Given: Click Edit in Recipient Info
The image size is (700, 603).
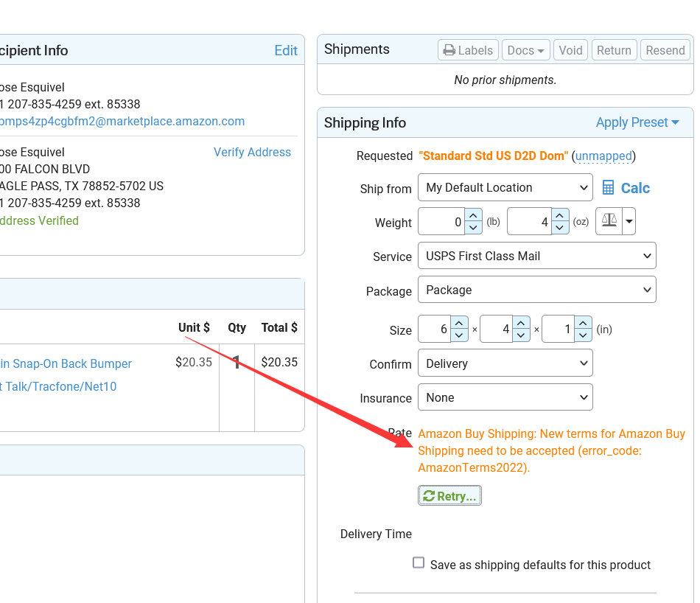Looking at the screenshot, I should coord(286,50).
